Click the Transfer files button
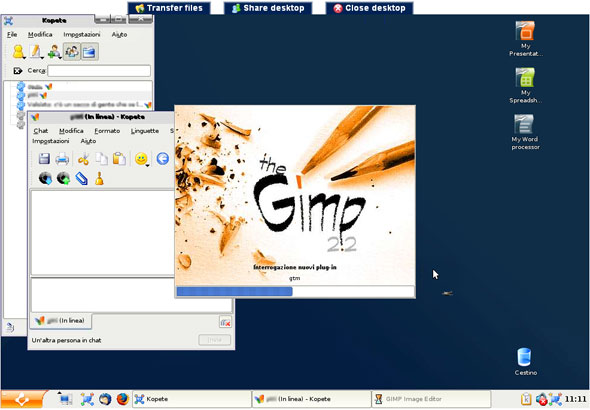590x410 pixels. [169, 8]
